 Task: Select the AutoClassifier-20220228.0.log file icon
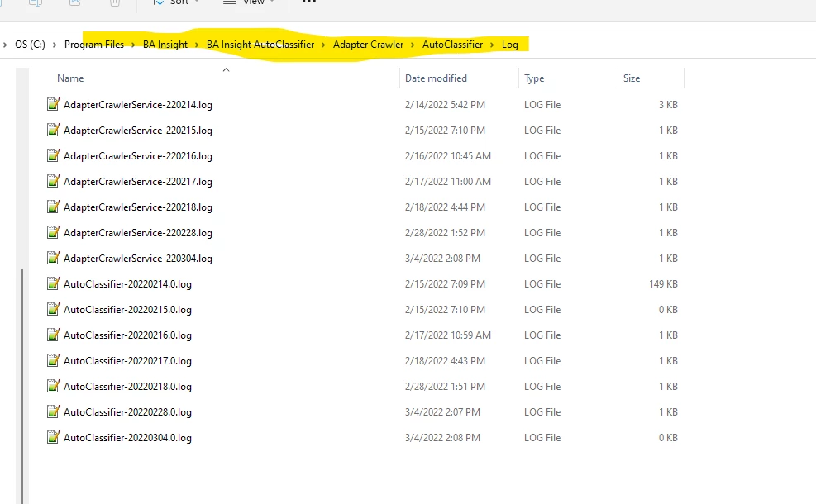(x=54, y=412)
